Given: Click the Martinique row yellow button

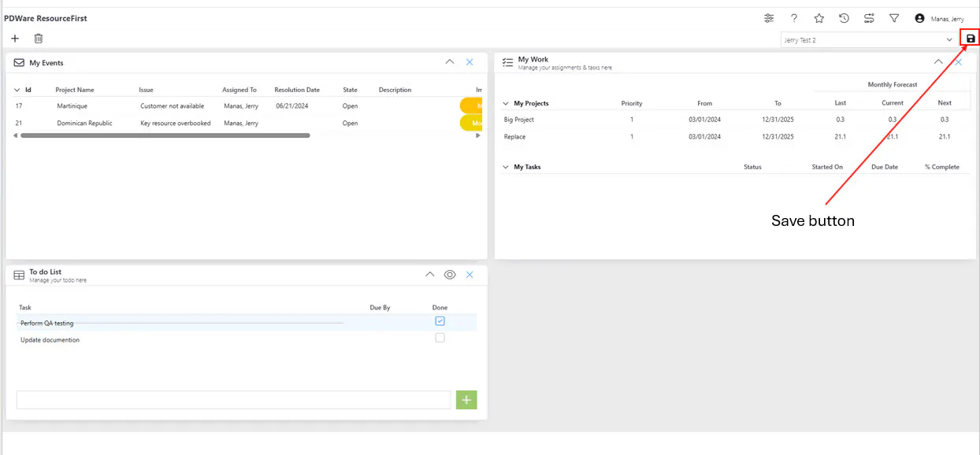Looking at the screenshot, I should [x=471, y=105].
